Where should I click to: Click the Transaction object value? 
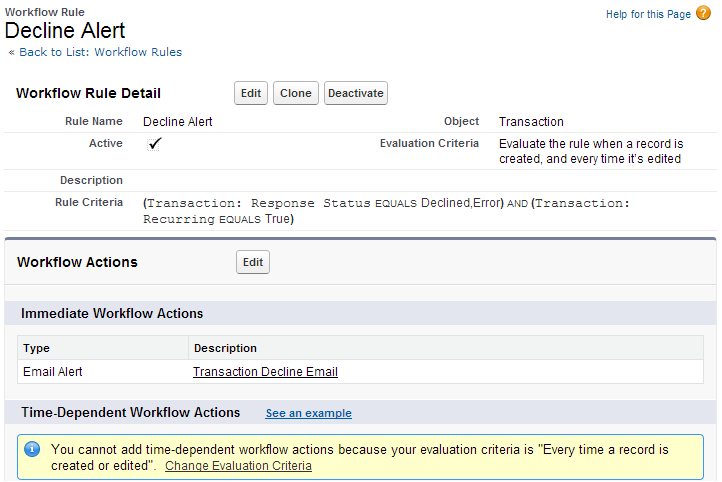pos(531,122)
